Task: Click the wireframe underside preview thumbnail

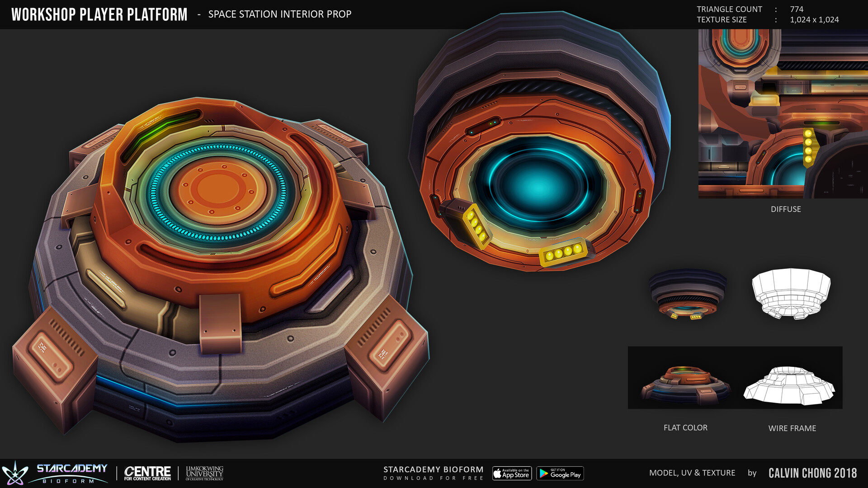Action: pyautogui.click(x=791, y=294)
